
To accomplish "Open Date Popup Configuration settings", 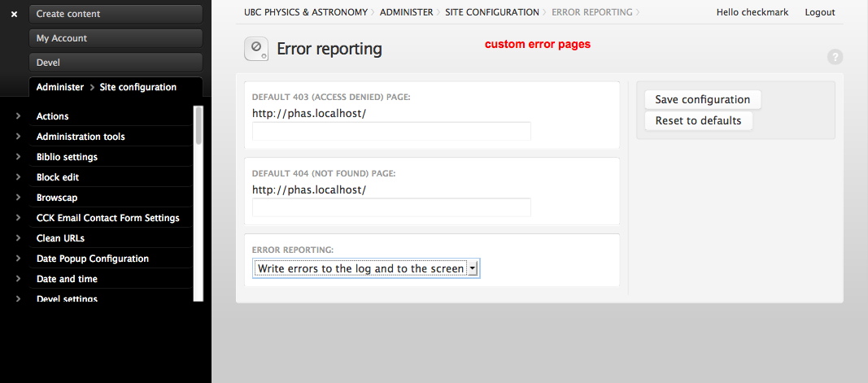I will pos(92,259).
